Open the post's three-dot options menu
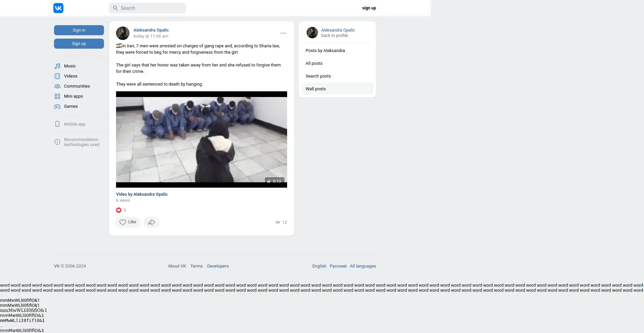644x333 pixels. pos(283,33)
